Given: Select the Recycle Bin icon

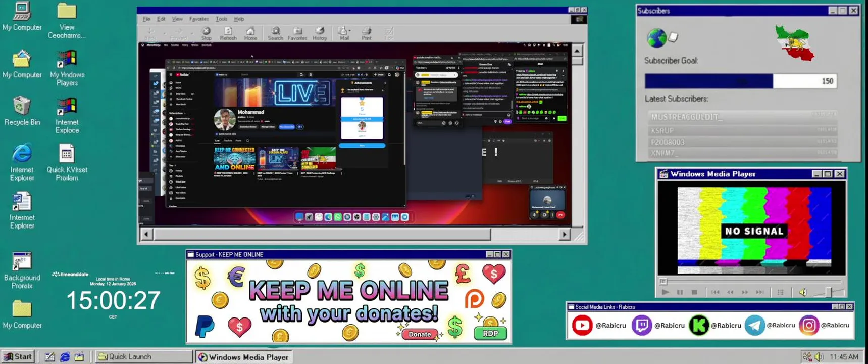Looking at the screenshot, I should click(22, 111).
